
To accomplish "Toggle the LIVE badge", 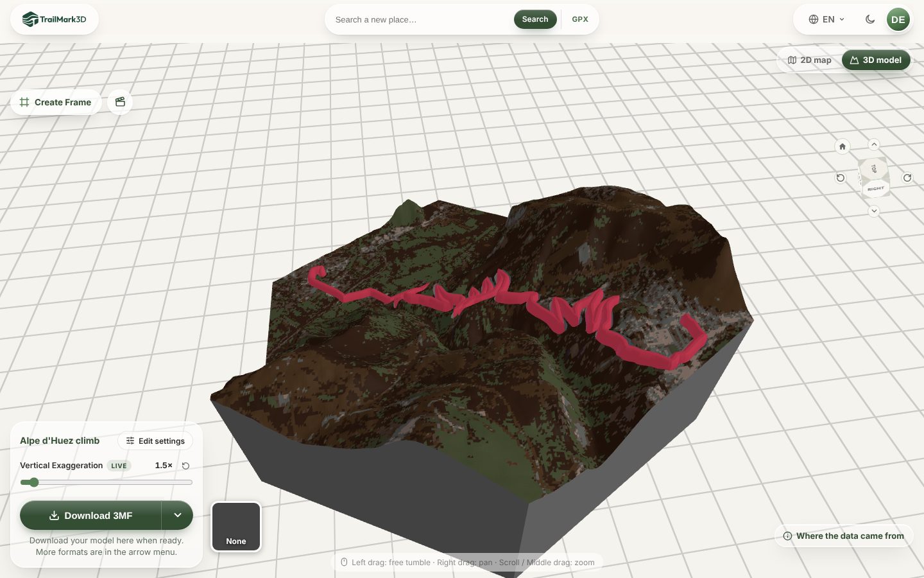I will click(119, 466).
